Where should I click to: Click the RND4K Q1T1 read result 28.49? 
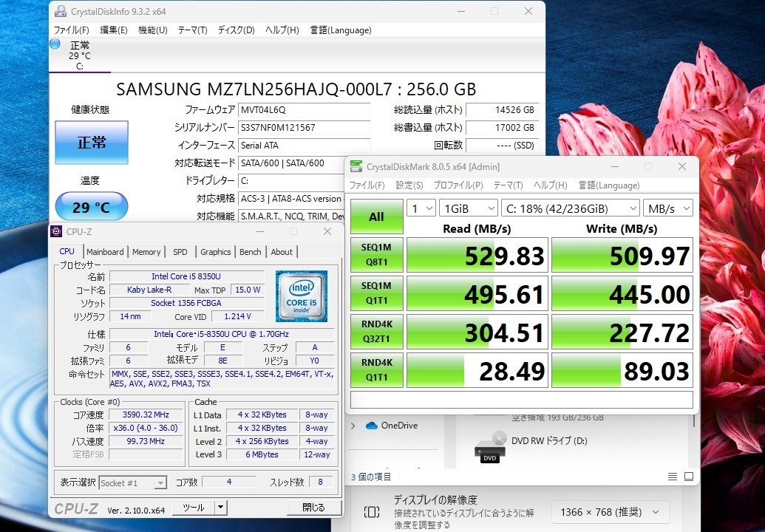point(477,371)
